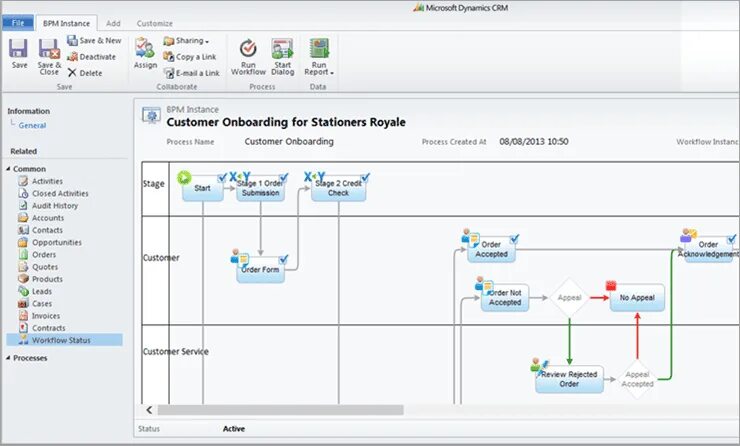The height and width of the screenshot is (446, 740).
Task: Click checkmark on Order Form node
Action: click(283, 260)
